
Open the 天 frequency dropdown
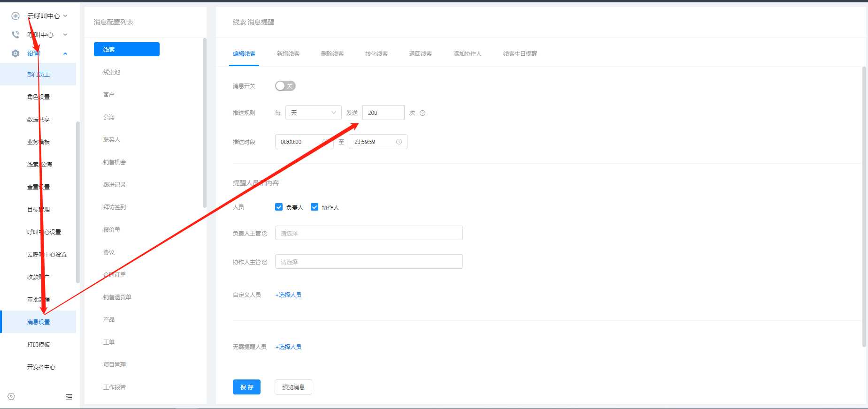point(314,113)
